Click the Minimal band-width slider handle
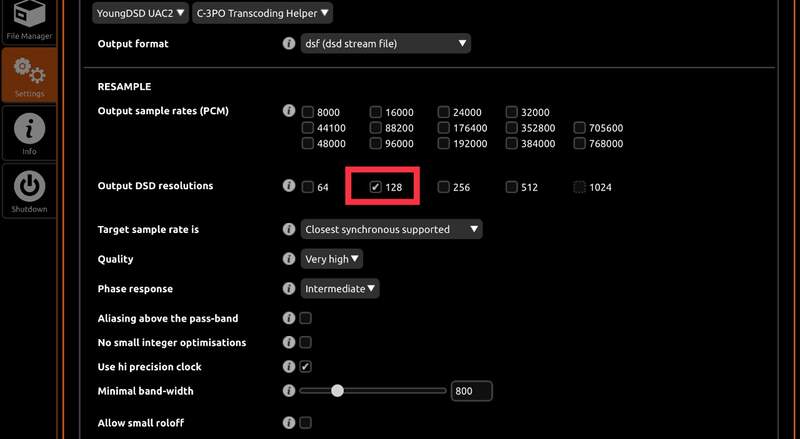This screenshot has height=439, width=800. (338, 391)
